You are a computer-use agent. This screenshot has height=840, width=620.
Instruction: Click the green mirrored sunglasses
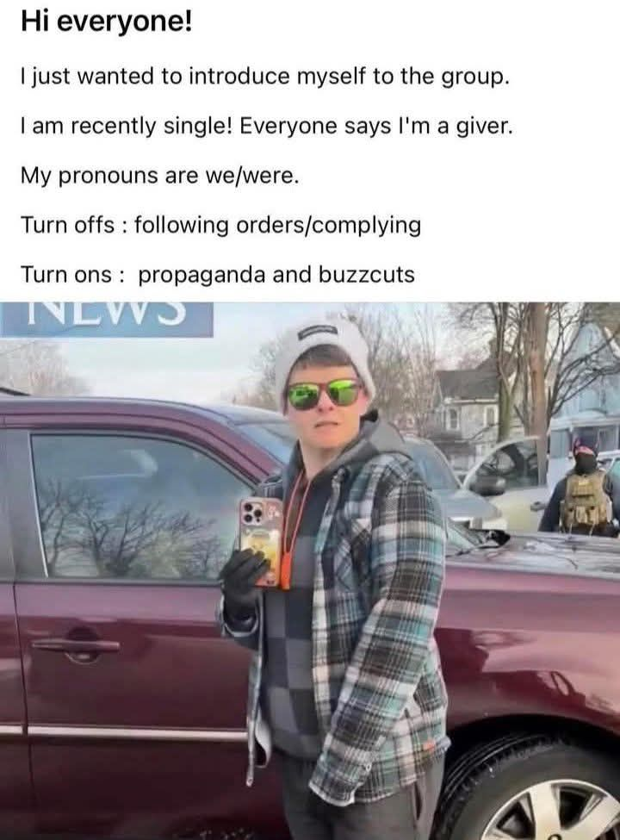(x=325, y=395)
